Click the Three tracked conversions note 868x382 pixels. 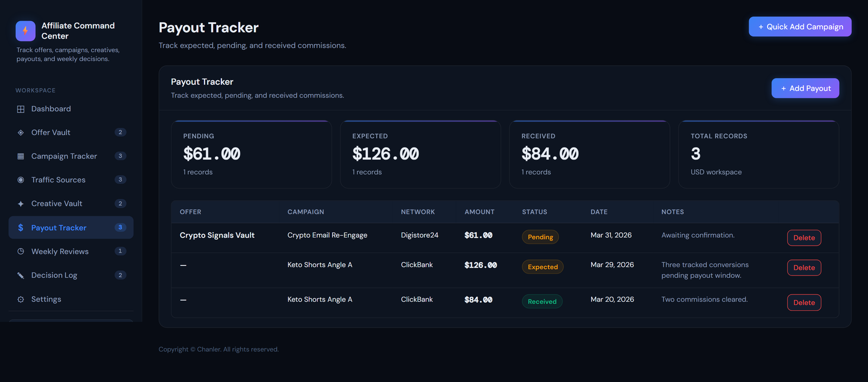coord(705,270)
